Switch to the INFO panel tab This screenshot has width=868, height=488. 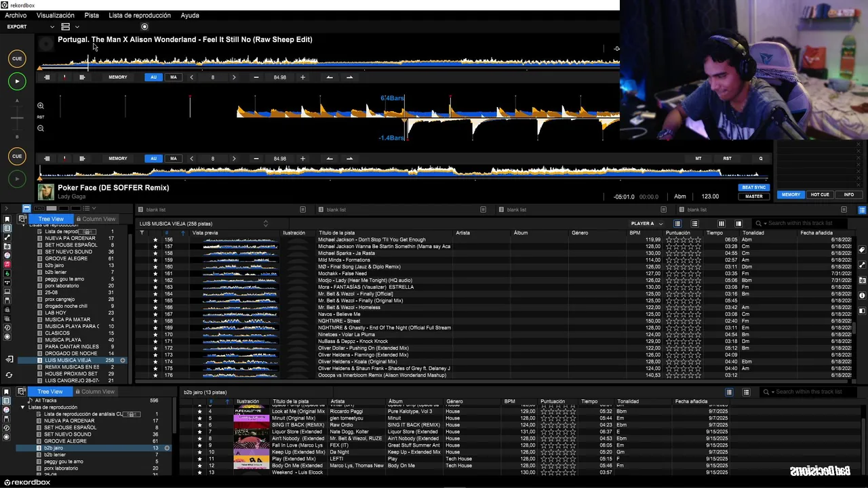[848, 195]
